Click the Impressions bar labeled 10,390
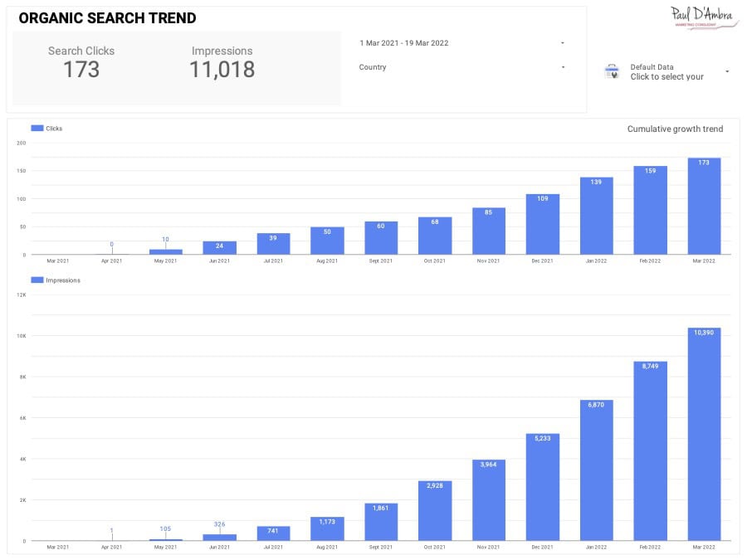747x560 pixels. click(704, 434)
